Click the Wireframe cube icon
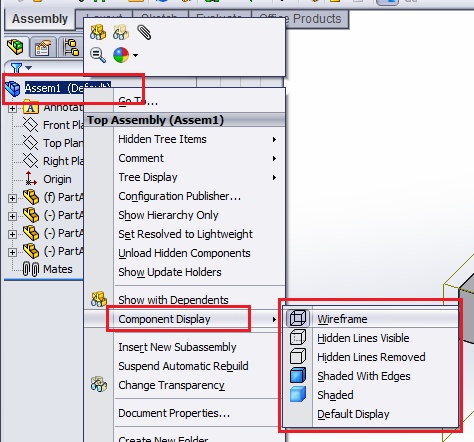Screen dimensions: 474x442 pyautogui.click(x=298, y=318)
